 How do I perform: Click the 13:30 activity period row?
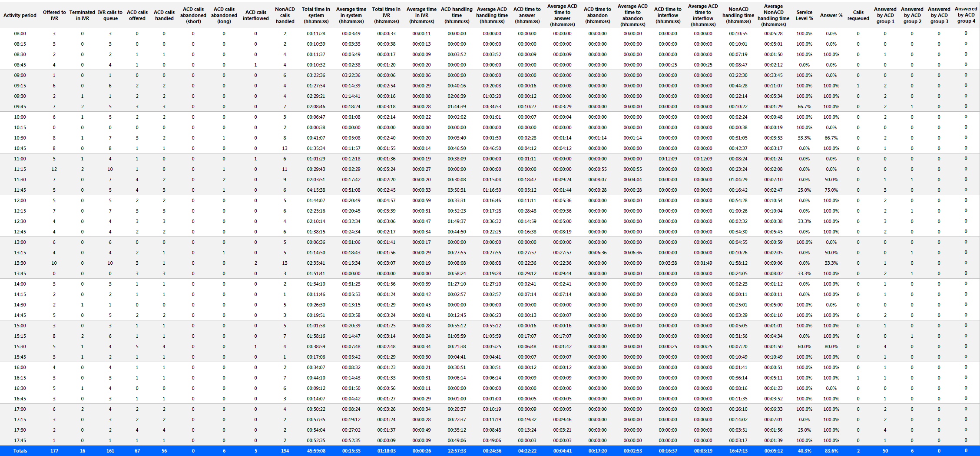[490, 263]
